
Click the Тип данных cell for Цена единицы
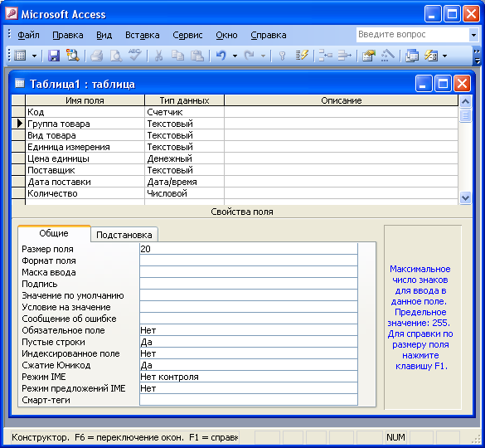(x=184, y=158)
